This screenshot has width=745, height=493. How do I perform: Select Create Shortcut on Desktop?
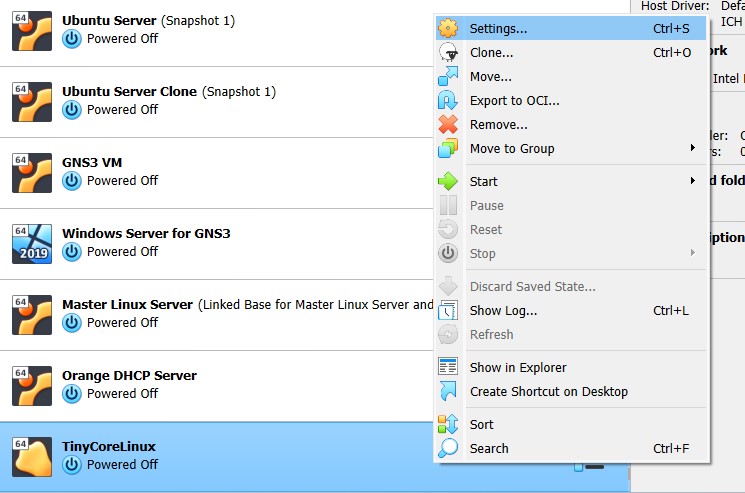(x=571, y=391)
